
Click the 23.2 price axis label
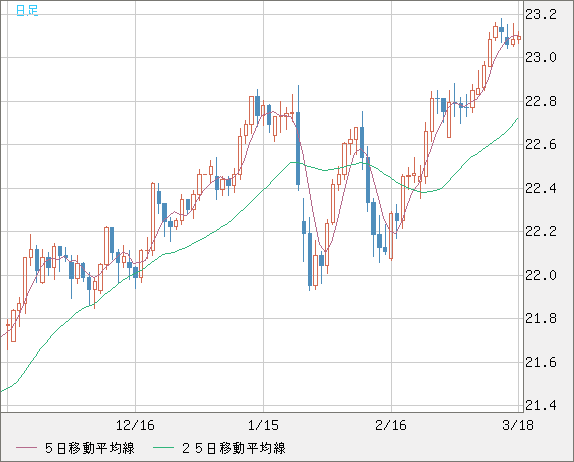pyautogui.click(x=541, y=15)
